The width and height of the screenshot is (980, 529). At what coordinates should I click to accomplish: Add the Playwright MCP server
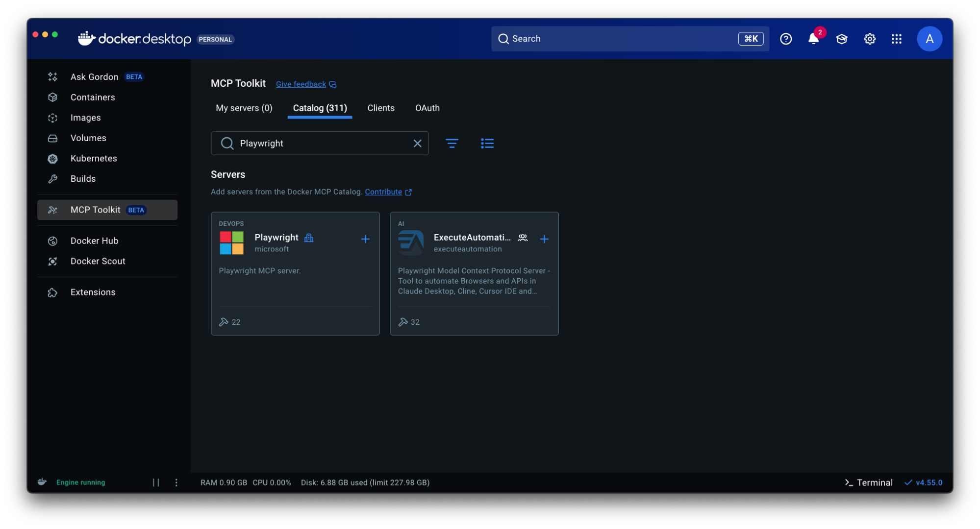[x=365, y=239]
